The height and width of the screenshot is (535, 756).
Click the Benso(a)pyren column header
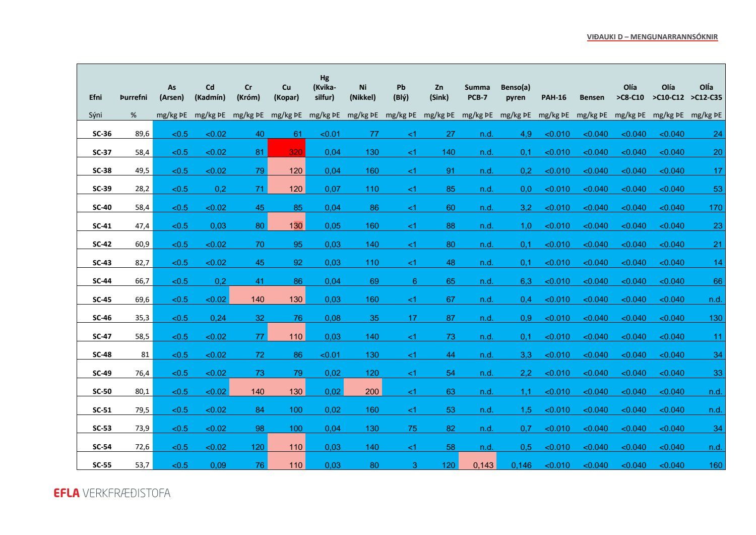coord(515,92)
